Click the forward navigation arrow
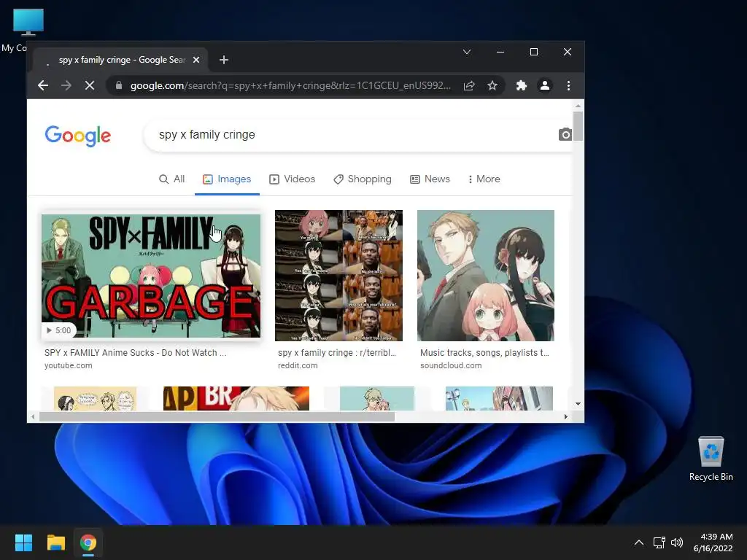Screen dimensions: 747x560 click(x=66, y=86)
